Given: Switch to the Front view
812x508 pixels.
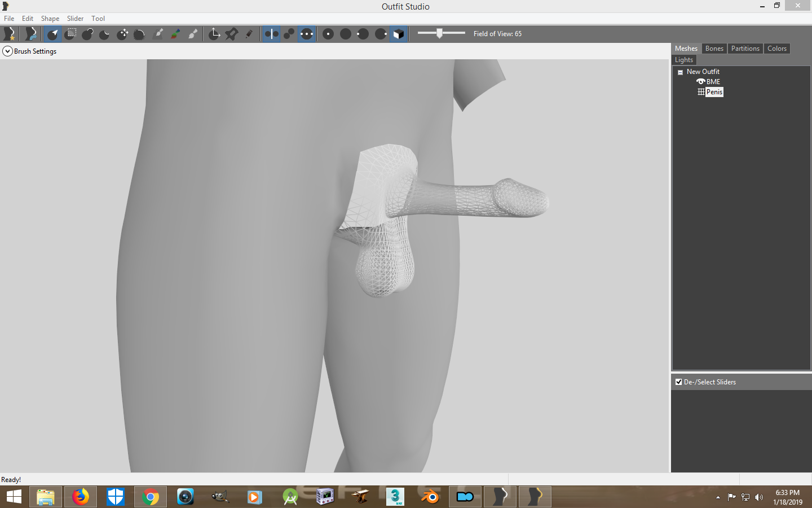Looking at the screenshot, I should pyautogui.click(x=328, y=34).
